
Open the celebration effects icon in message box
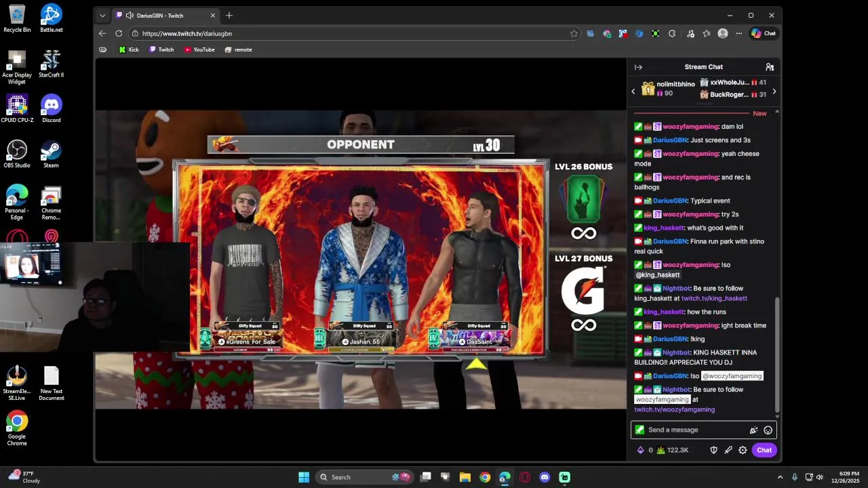[753, 430]
